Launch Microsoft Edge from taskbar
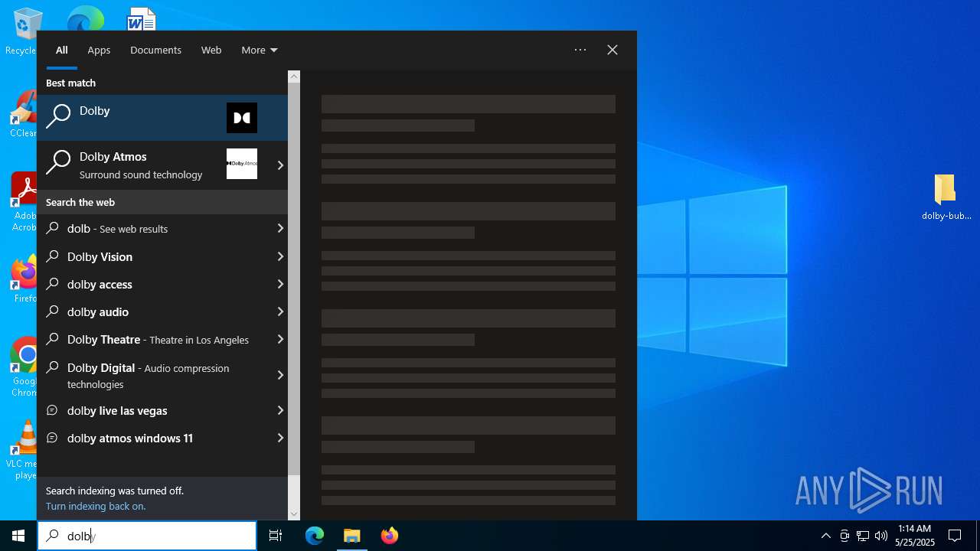Screen dimensions: 980x551 pyautogui.click(x=315, y=536)
